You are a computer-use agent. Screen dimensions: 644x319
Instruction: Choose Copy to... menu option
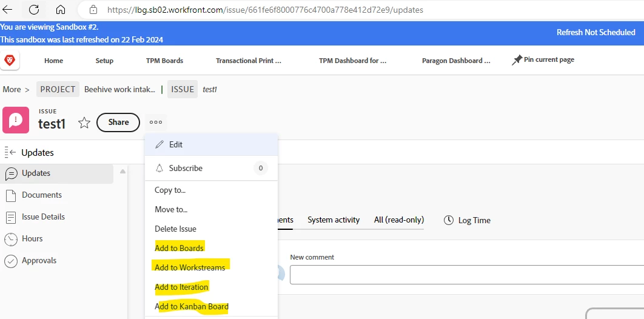(x=170, y=190)
